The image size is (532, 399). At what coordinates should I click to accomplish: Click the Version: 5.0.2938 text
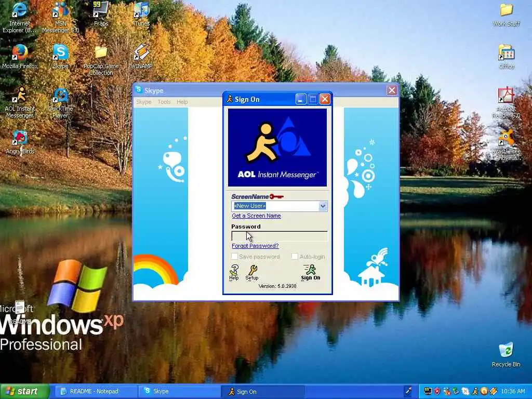[x=277, y=286]
